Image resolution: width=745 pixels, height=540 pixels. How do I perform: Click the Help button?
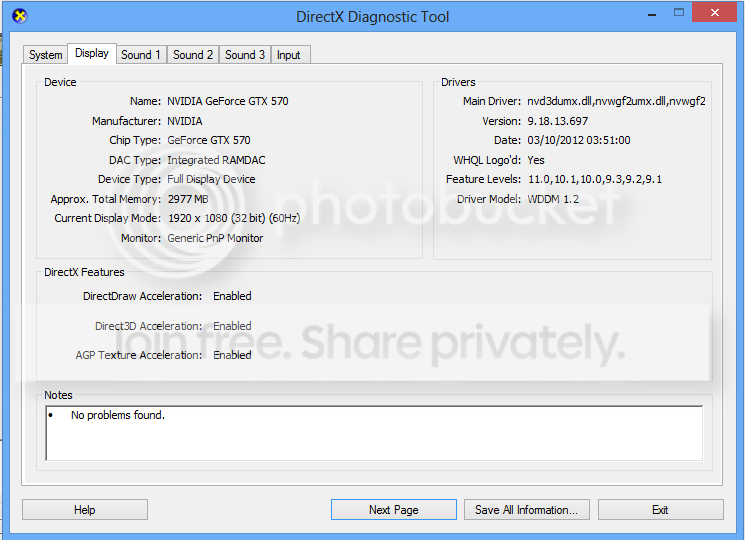[x=85, y=510]
